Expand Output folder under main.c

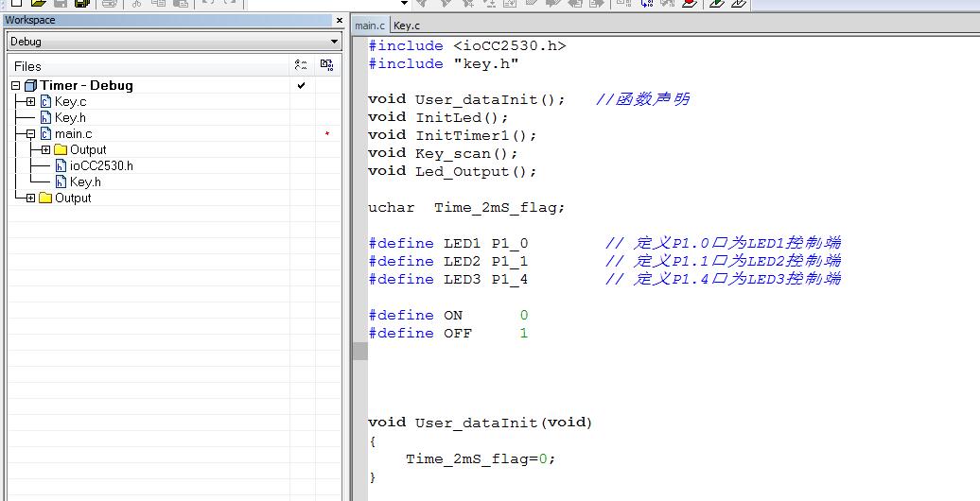pos(45,150)
